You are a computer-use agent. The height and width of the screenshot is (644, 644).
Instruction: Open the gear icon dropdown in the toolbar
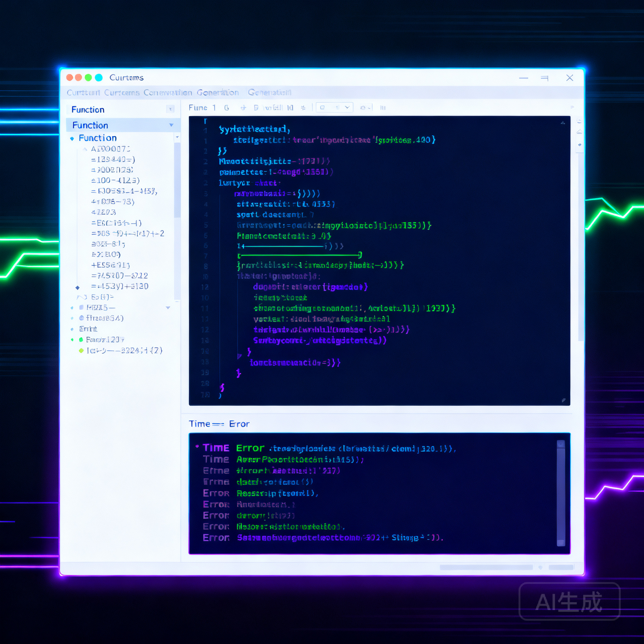click(365, 108)
